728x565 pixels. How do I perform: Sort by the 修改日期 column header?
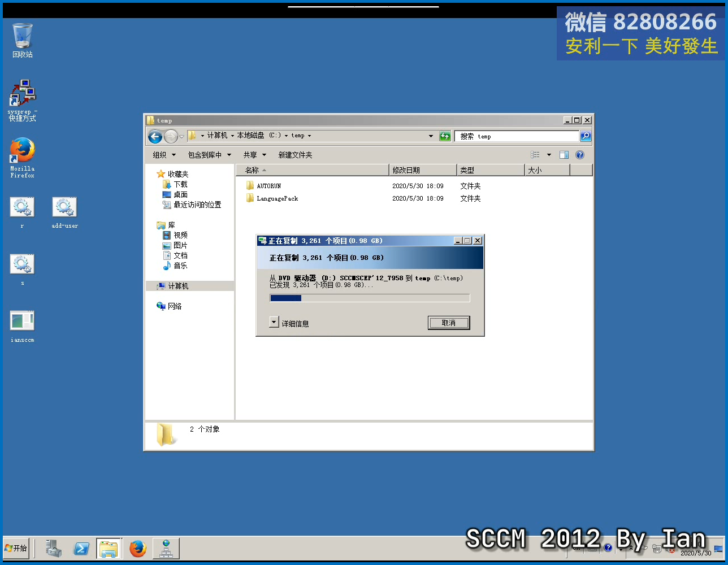(423, 170)
